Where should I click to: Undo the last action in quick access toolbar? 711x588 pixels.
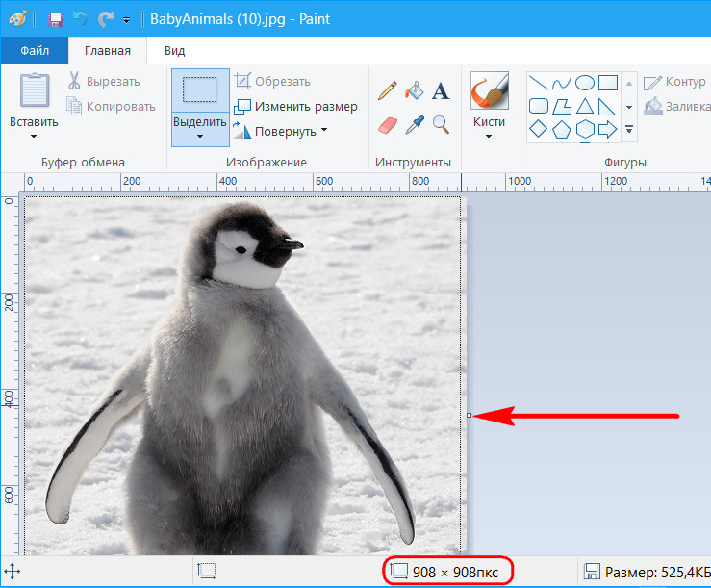[x=81, y=19]
